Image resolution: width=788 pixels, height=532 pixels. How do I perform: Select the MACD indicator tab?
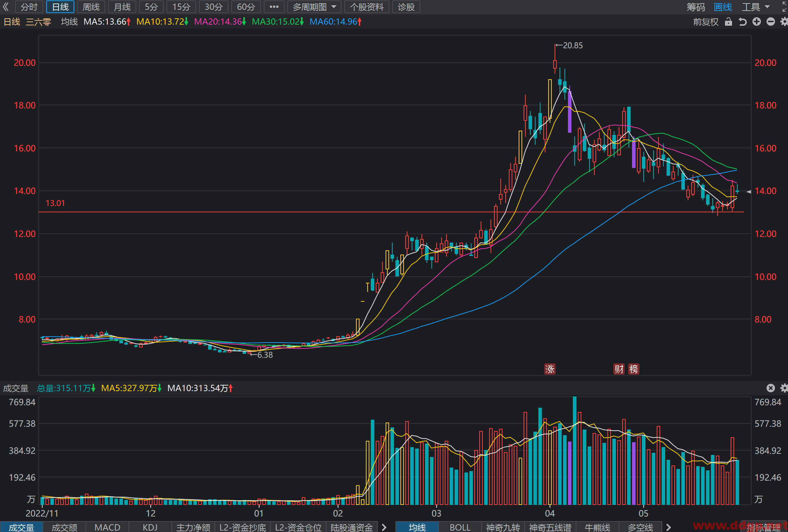tap(107, 527)
